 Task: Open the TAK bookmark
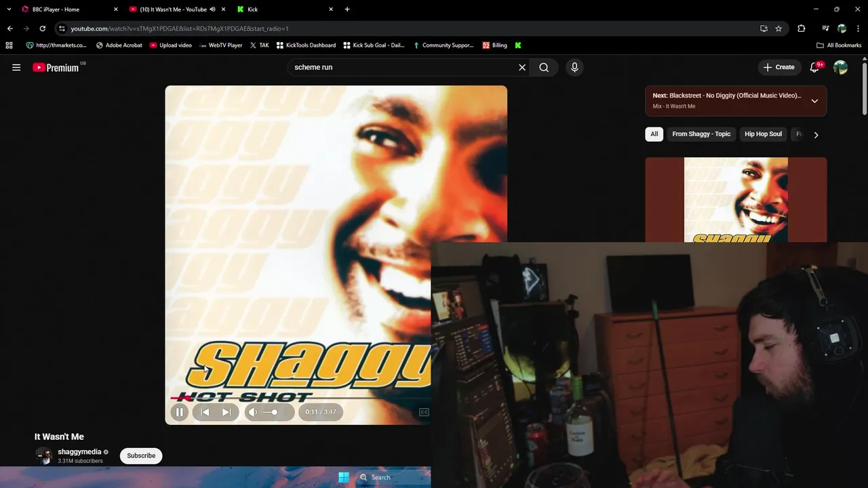[259, 45]
